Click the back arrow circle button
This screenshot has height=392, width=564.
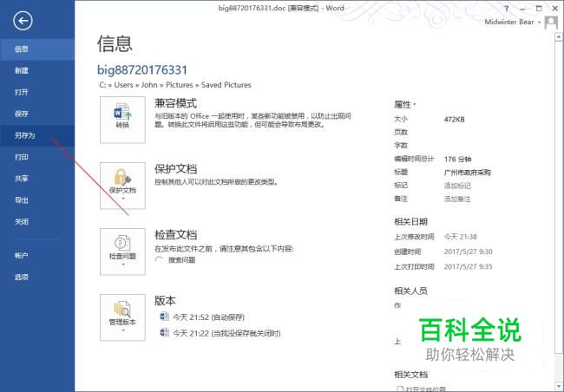coord(23,21)
